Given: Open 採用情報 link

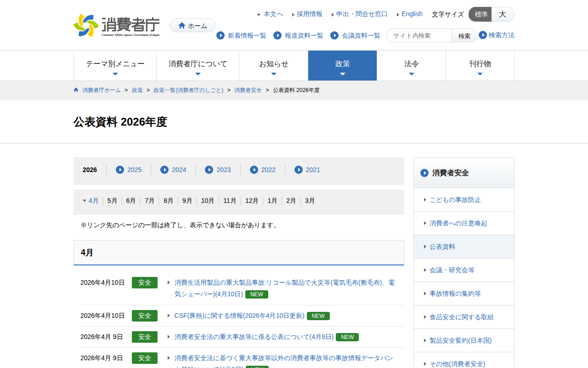Looking at the screenshot, I should 310,14.
